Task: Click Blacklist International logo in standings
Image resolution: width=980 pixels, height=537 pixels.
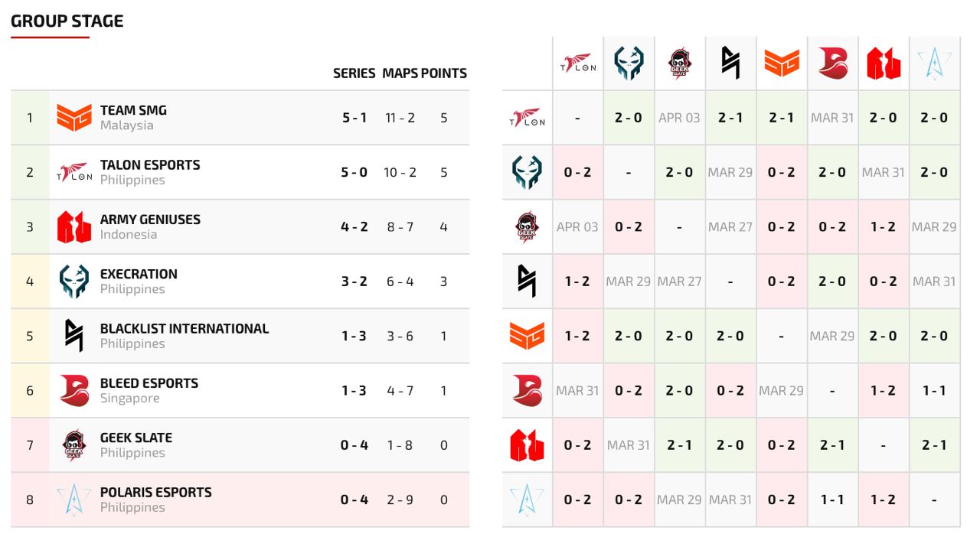Action: tap(74, 336)
